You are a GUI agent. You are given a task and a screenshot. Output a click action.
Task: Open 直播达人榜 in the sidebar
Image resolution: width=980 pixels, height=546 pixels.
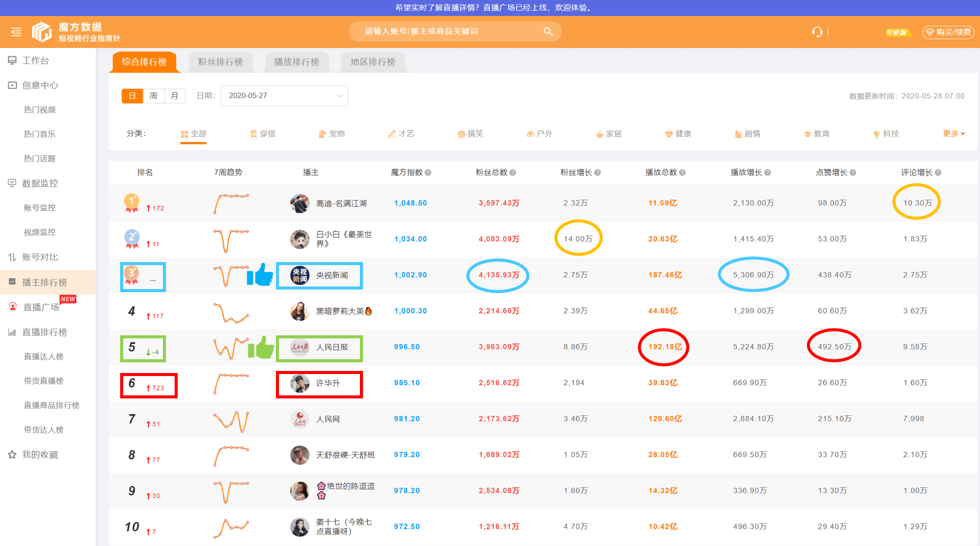(x=44, y=356)
